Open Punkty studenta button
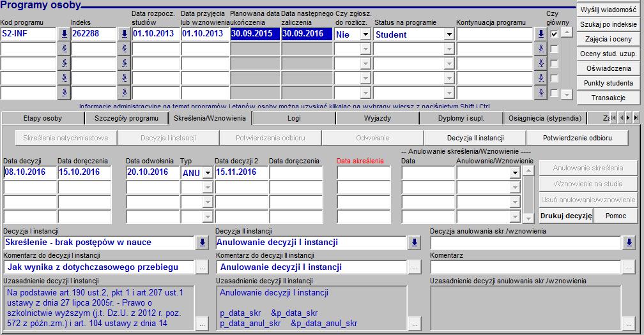This screenshot has width=644, height=335. [x=608, y=83]
